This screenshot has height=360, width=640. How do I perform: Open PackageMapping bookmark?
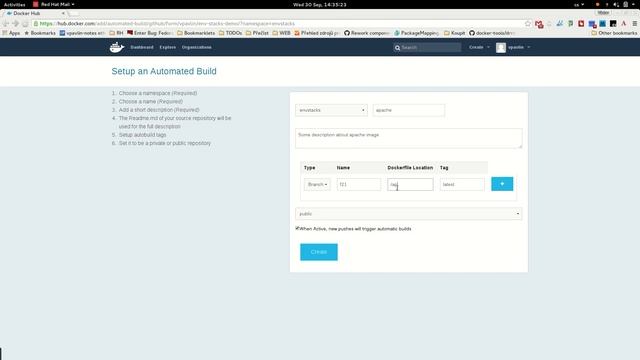pyautogui.click(x=416, y=33)
